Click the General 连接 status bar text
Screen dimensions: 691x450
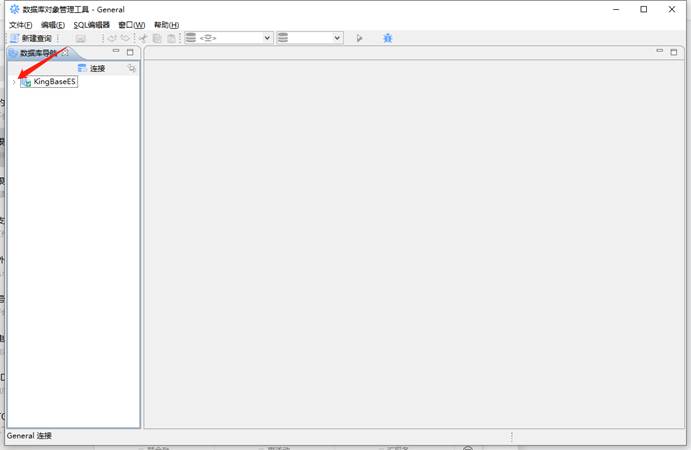click(29, 436)
